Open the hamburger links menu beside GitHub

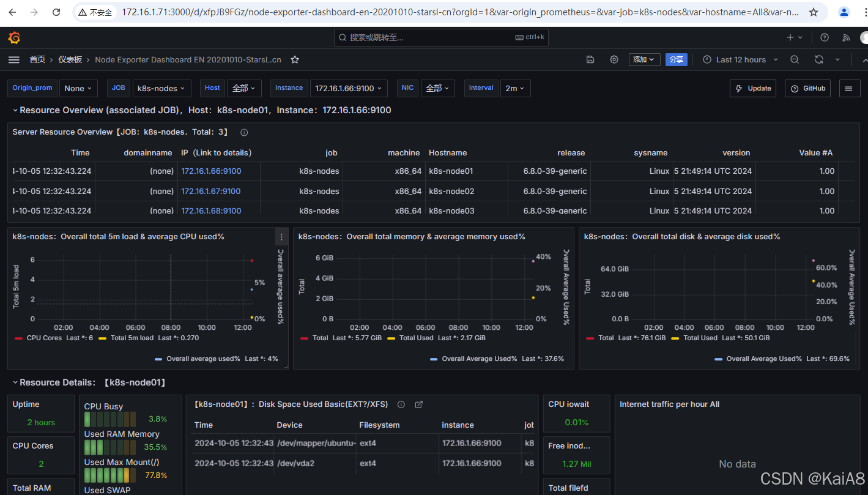(x=848, y=88)
